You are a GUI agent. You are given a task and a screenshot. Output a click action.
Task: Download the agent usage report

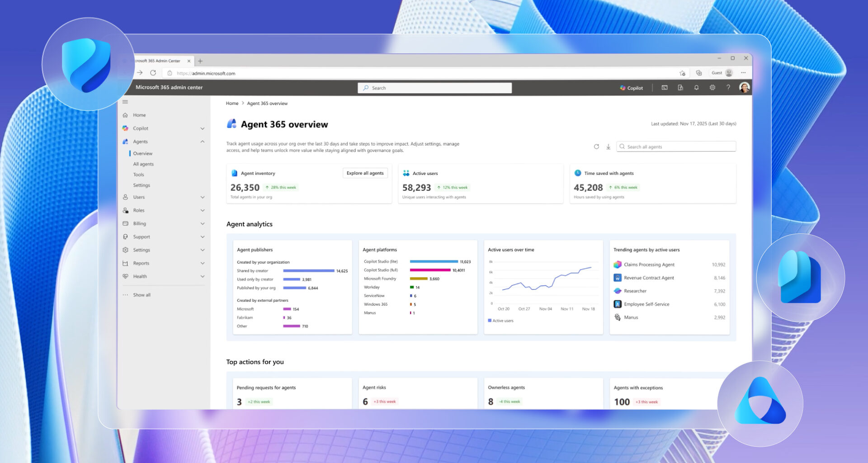pyautogui.click(x=608, y=146)
